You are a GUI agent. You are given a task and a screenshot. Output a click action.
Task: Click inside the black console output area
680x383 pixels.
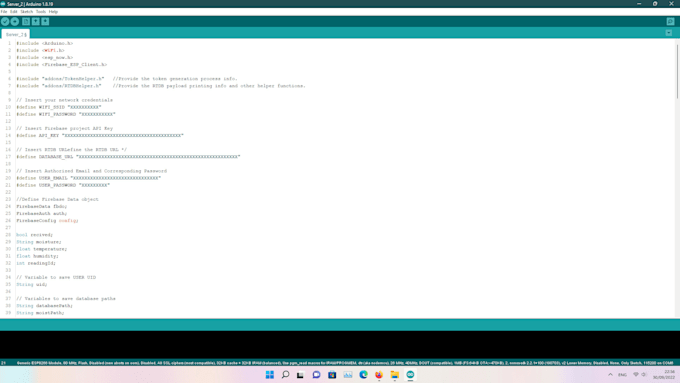click(x=340, y=345)
